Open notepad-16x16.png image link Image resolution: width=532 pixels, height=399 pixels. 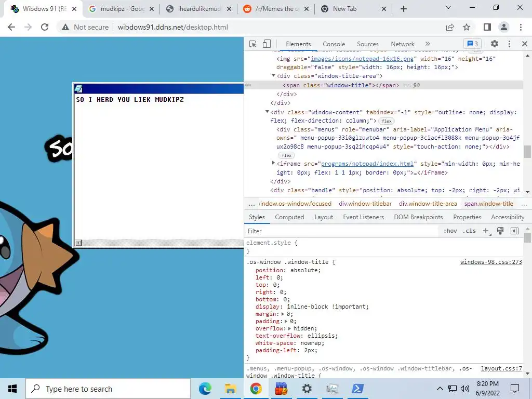coord(362,59)
